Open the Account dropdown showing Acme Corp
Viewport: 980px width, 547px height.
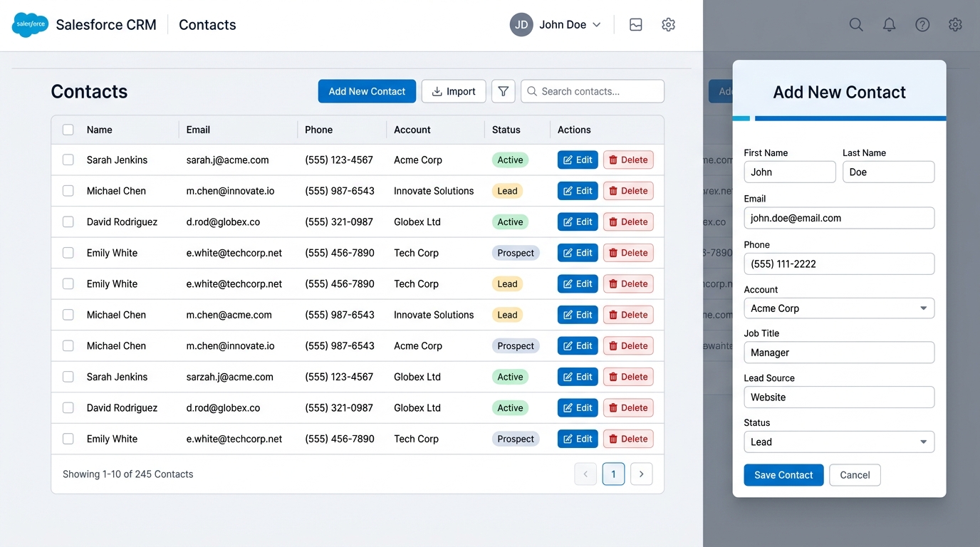click(x=839, y=308)
